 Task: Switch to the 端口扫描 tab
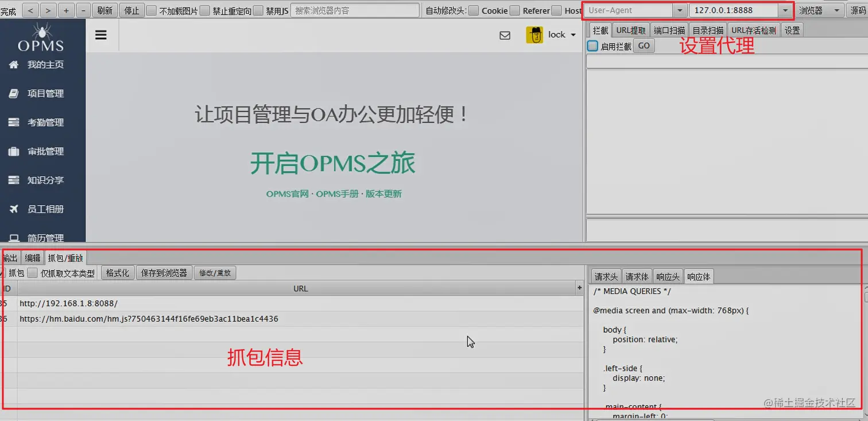(x=669, y=30)
